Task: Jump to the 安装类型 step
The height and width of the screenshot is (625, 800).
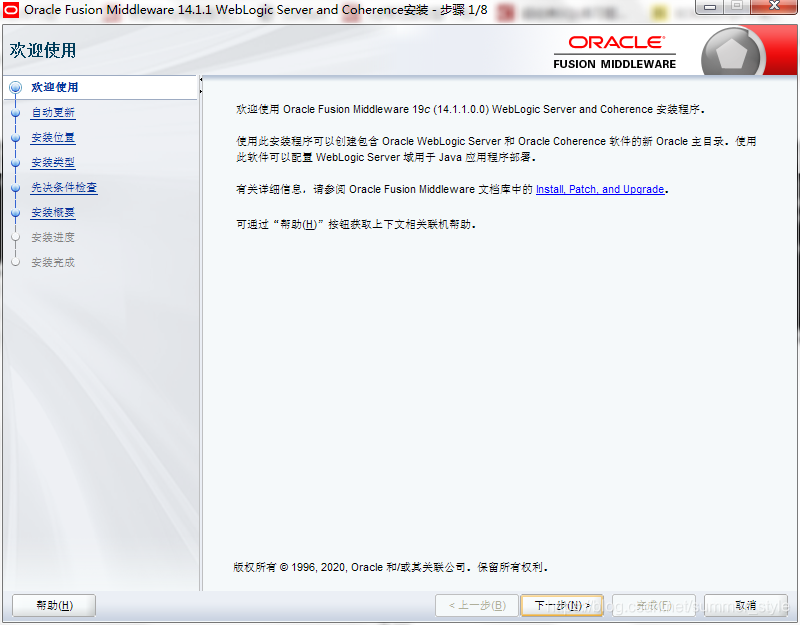Action: [53, 162]
